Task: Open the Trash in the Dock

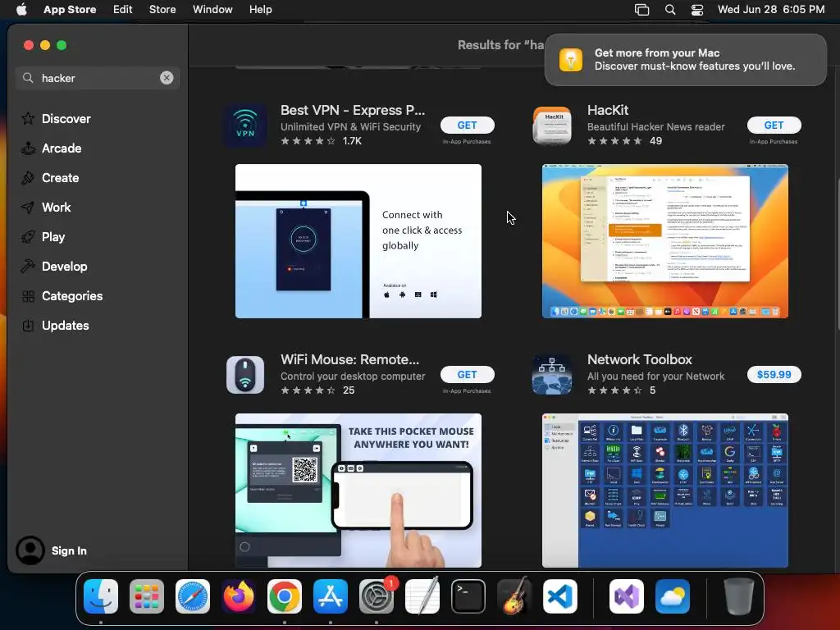Action: coord(739,596)
